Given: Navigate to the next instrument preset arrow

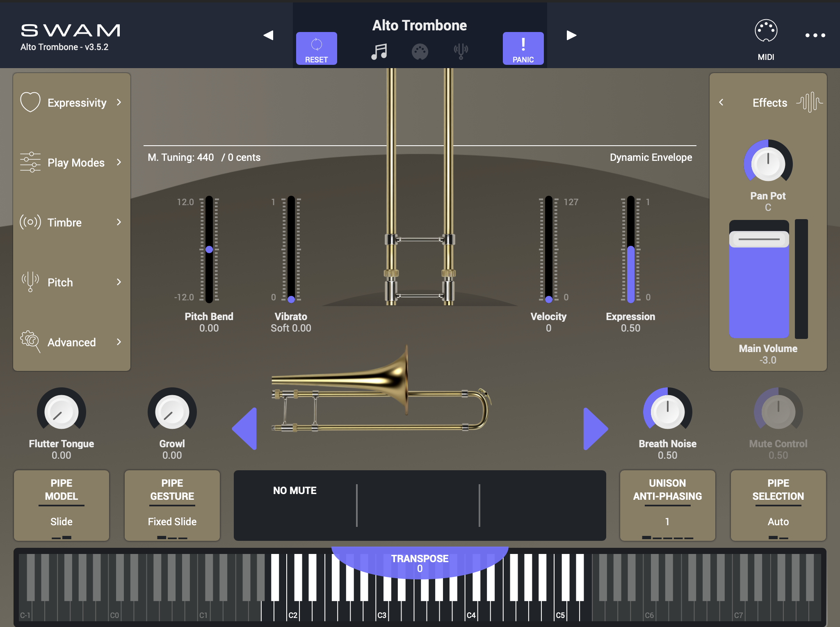Looking at the screenshot, I should coord(571,35).
